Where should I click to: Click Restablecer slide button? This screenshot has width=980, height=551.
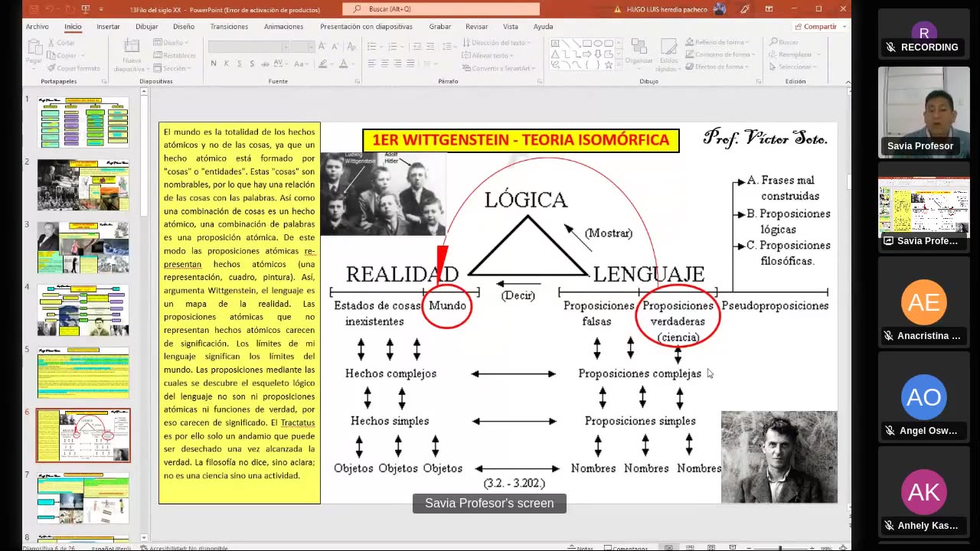click(x=175, y=55)
